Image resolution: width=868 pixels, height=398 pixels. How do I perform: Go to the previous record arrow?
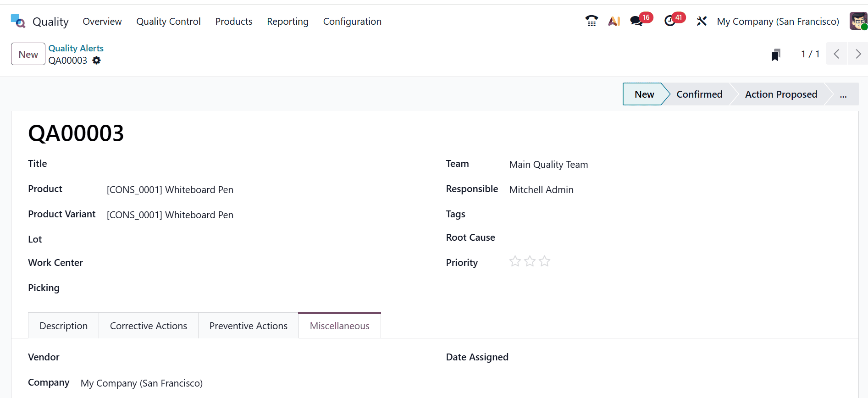click(x=836, y=54)
